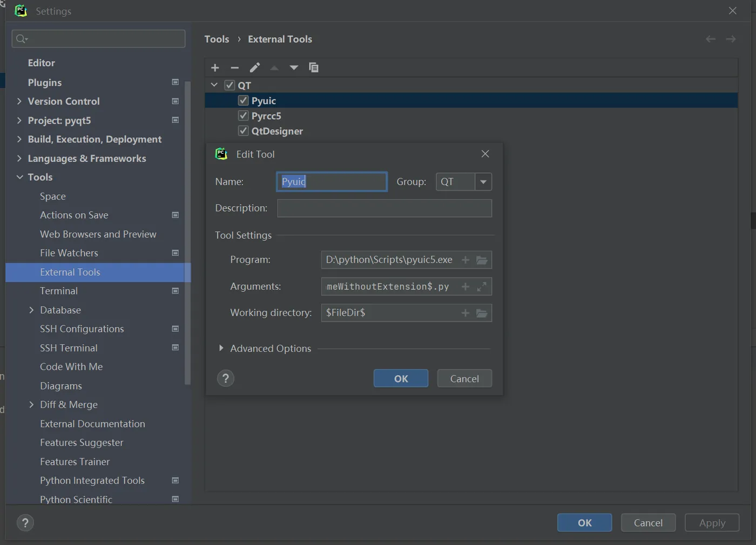Expand Version Control settings node
Screen dimensions: 756x545
coord(19,101)
